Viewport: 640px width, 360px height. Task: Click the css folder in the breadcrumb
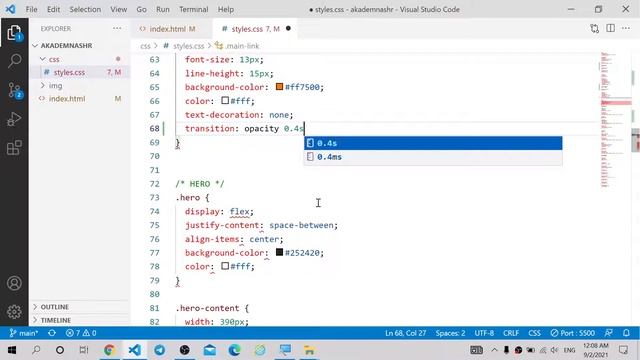click(x=145, y=46)
